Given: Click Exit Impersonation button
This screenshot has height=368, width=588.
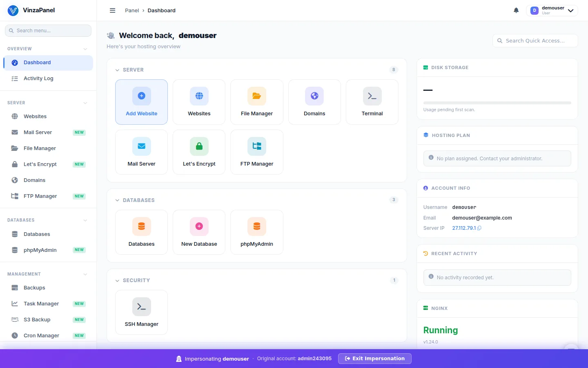Looking at the screenshot, I should pos(374,359).
